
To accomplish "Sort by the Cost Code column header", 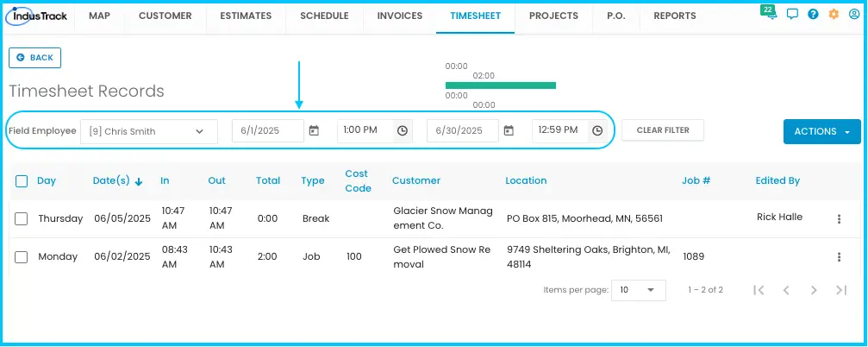I will point(359,181).
